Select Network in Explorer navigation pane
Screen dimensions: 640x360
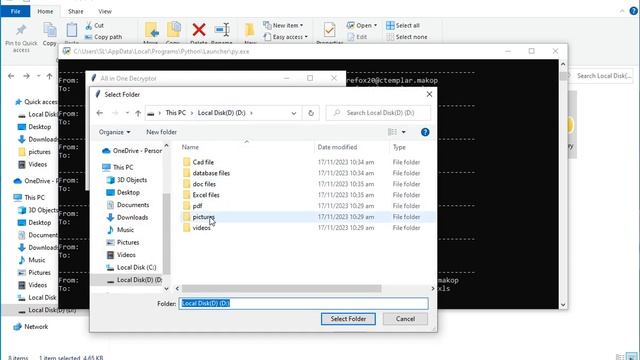click(31, 327)
